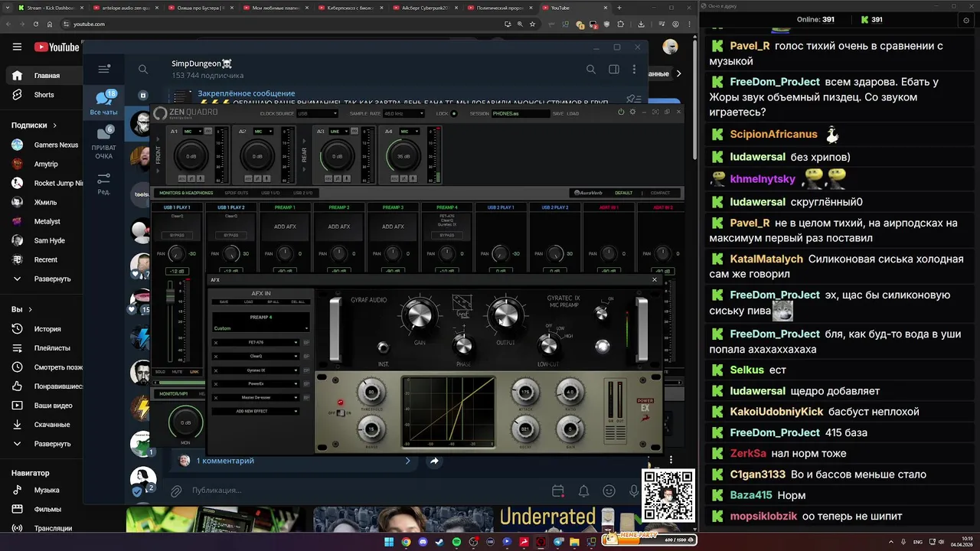Toggle the link icon beside A1 MIC
The width and height of the screenshot is (980, 551).
(208, 131)
